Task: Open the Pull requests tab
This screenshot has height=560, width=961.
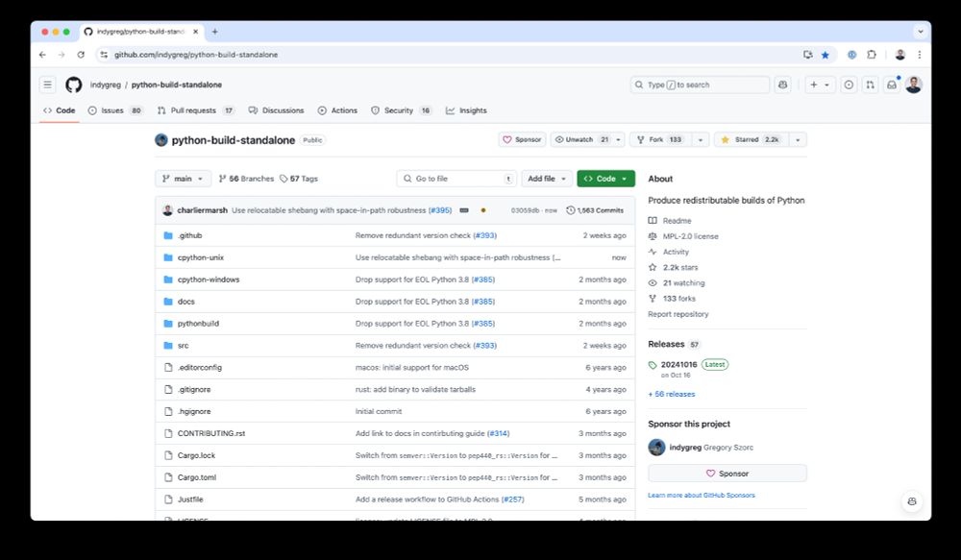Action: [196, 110]
